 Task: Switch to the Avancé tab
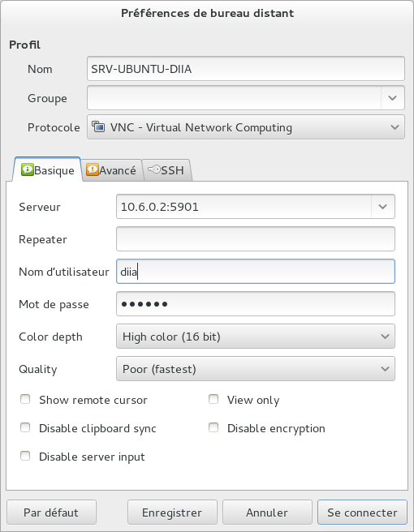111,170
